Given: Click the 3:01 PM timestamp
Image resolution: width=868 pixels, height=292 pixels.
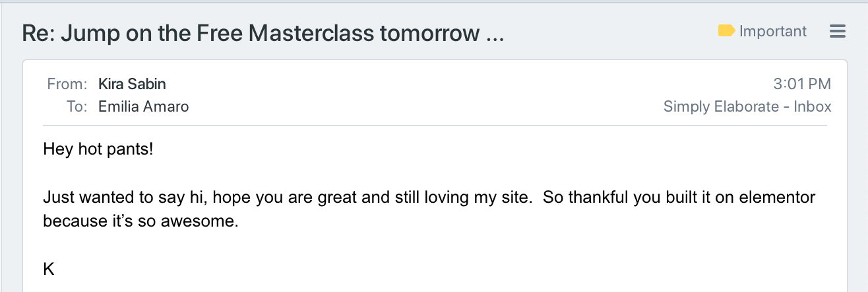Looking at the screenshot, I should 801,84.
